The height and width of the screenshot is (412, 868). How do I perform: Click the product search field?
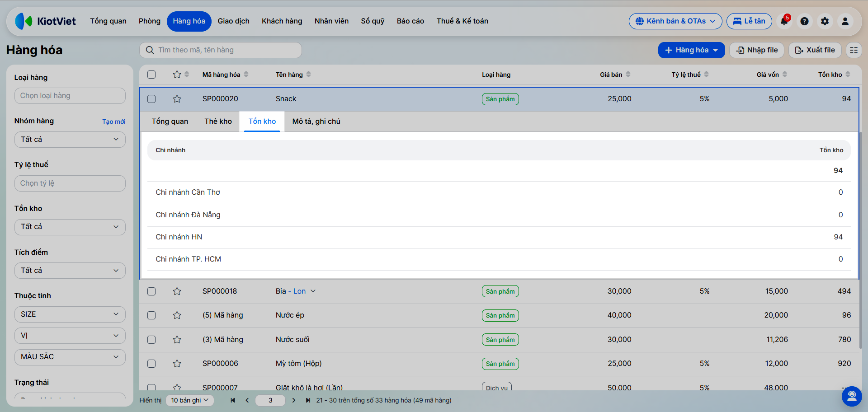[221, 50]
